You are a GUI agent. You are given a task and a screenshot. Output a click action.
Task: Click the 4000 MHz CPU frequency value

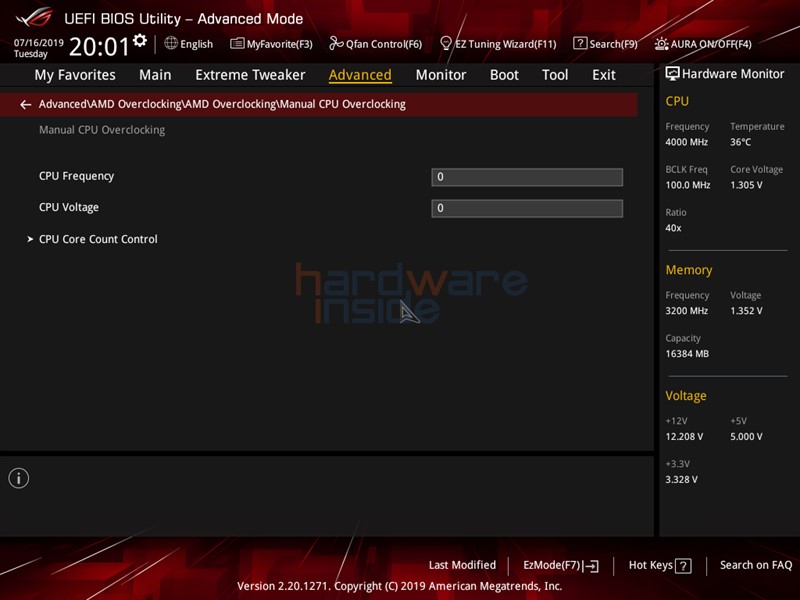pyautogui.click(x=686, y=142)
